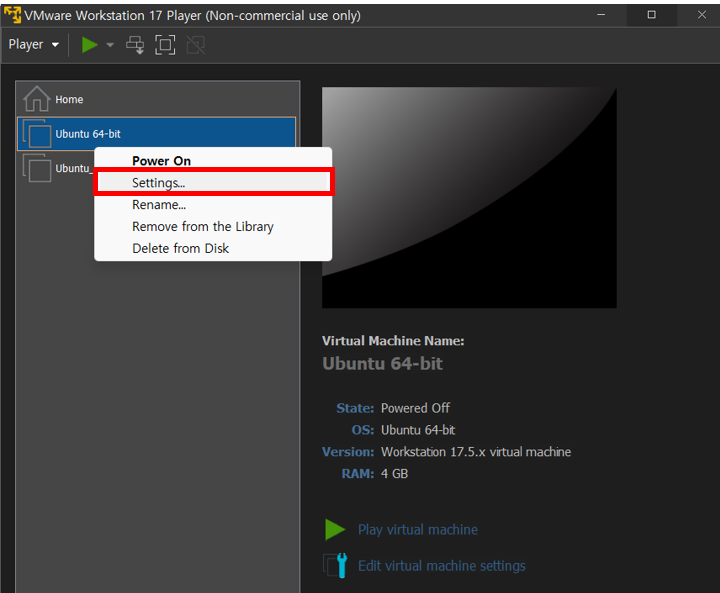Click the 'Workstation 17.5.x virtual machine' text
The width and height of the screenshot is (720, 593).
(476, 452)
